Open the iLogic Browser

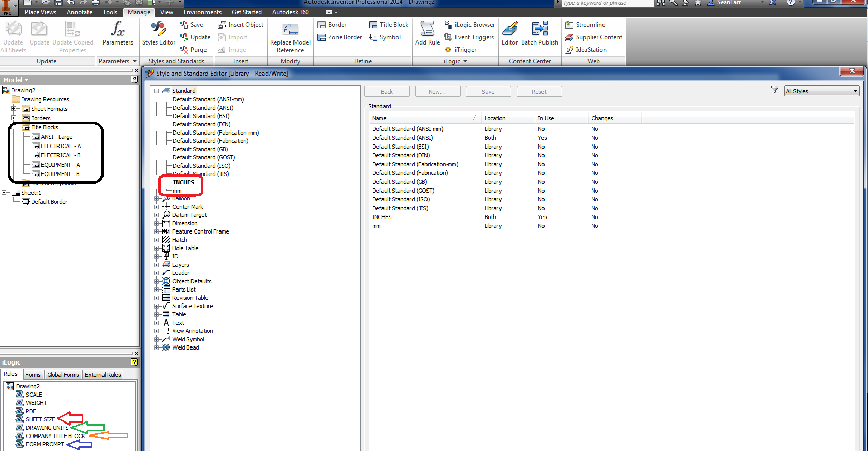click(469, 25)
